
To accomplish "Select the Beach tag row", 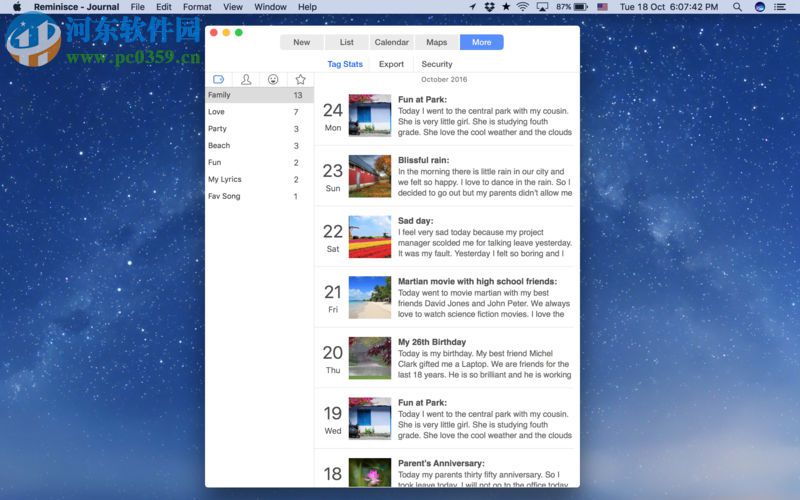I will pyautogui.click(x=260, y=145).
